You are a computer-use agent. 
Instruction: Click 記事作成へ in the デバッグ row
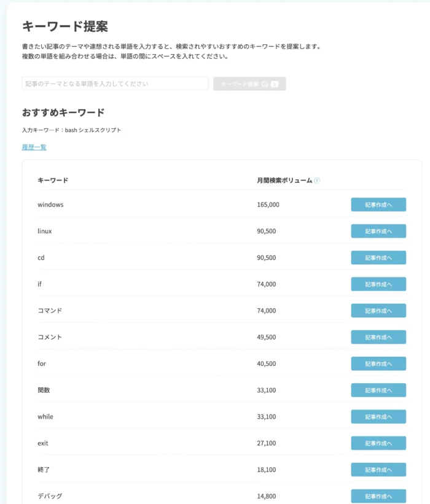(378, 496)
